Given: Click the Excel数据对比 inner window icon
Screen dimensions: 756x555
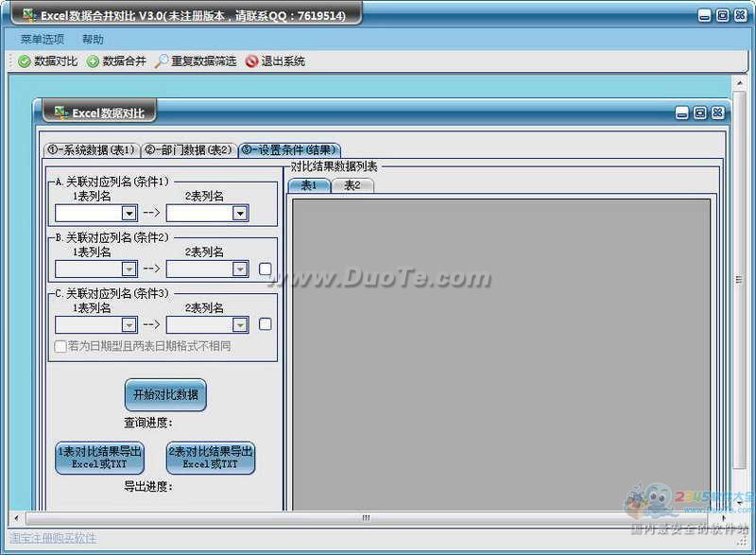Looking at the screenshot, I should (61, 113).
